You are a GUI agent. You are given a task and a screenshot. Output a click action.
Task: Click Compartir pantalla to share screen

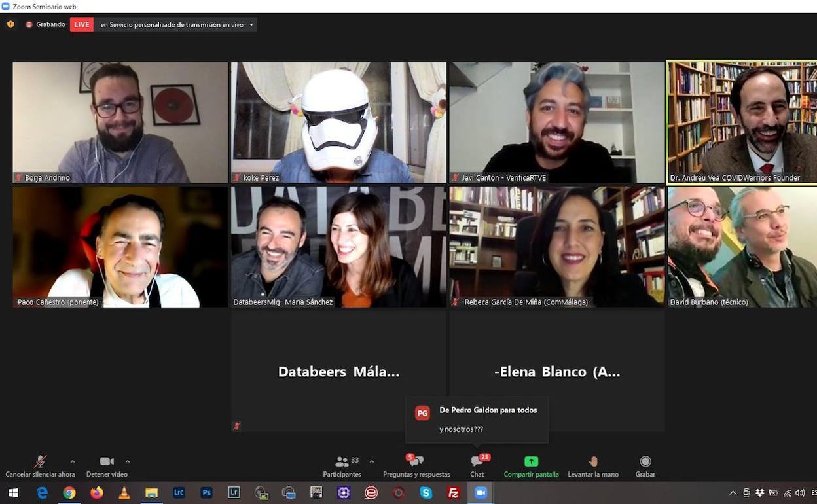click(531, 465)
